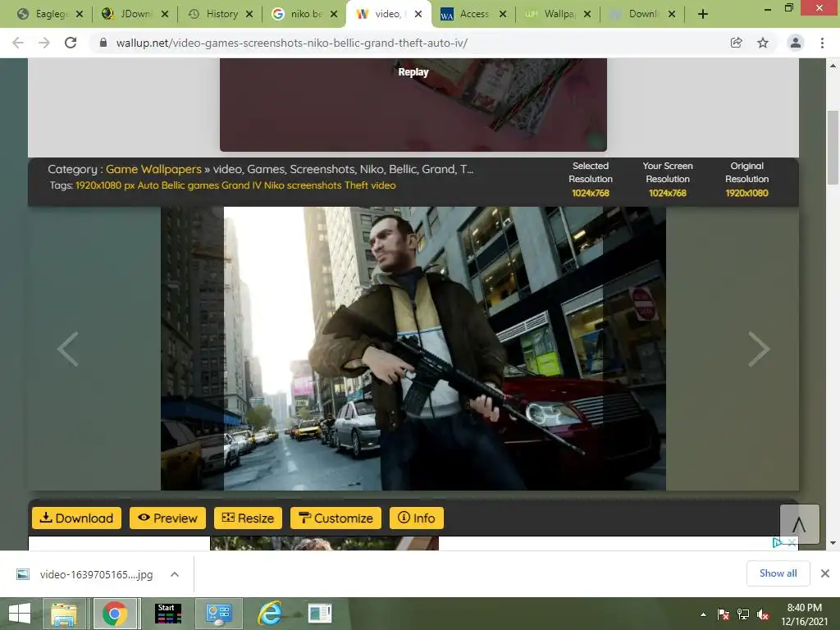Click the scrollbar down arrow
The width and height of the screenshot is (840, 630).
(x=833, y=543)
